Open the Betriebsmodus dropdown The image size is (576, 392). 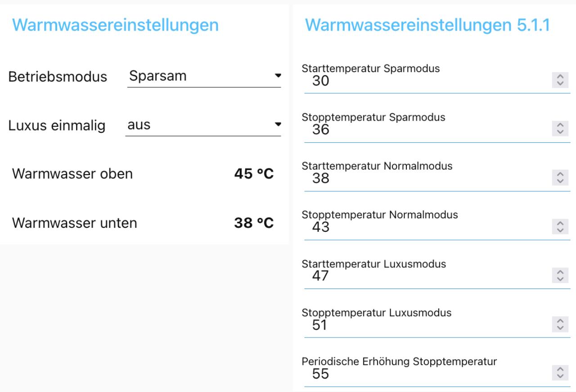pyautogui.click(x=204, y=76)
